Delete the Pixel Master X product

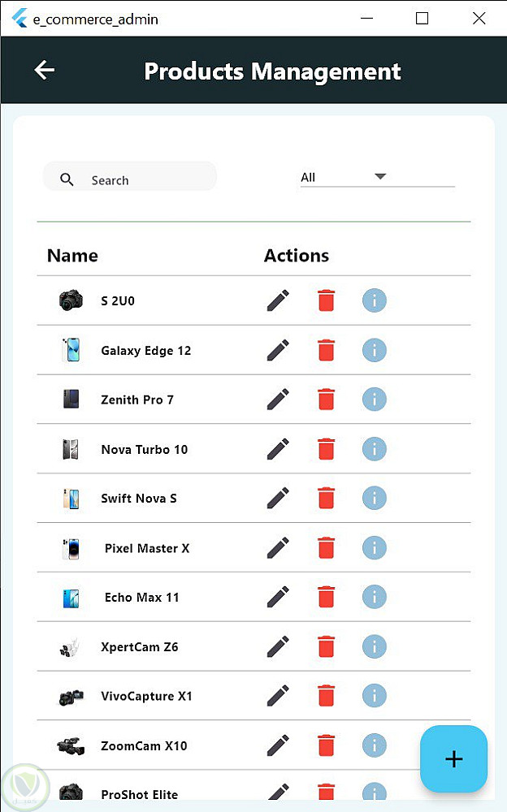326,548
